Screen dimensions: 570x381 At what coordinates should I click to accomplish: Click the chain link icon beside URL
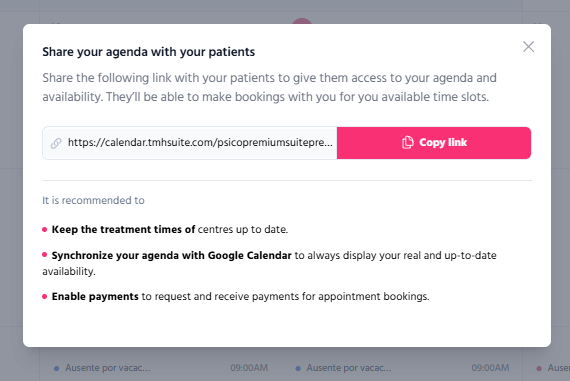click(56, 143)
